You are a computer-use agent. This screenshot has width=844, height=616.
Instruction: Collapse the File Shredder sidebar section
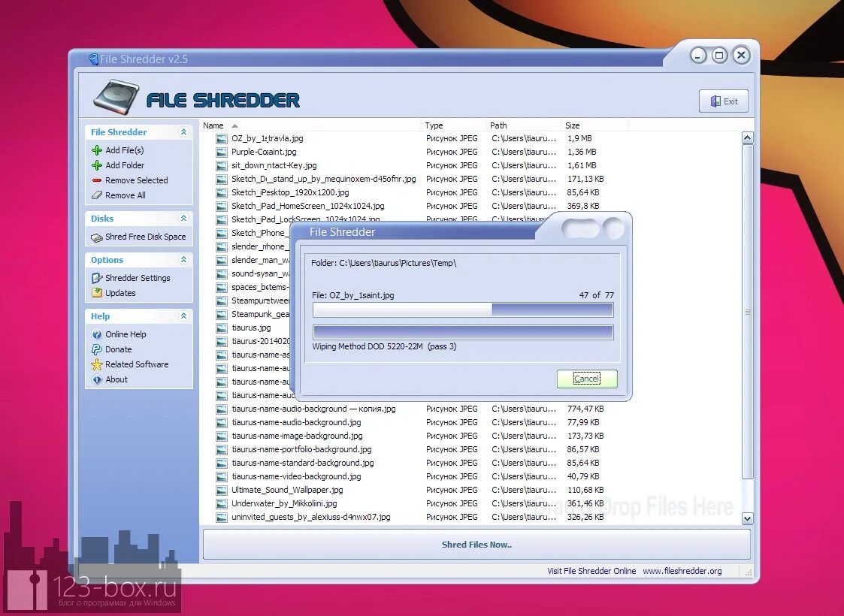click(183, 131)
